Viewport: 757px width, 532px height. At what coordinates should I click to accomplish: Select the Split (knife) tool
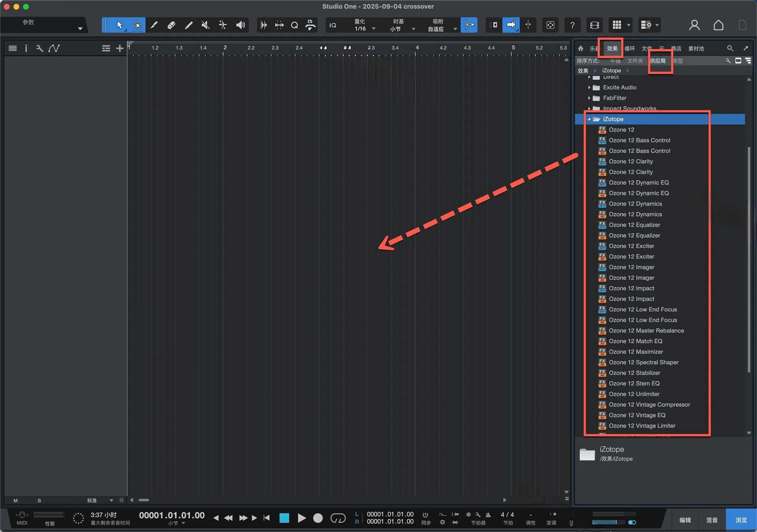tap(154, 25)
